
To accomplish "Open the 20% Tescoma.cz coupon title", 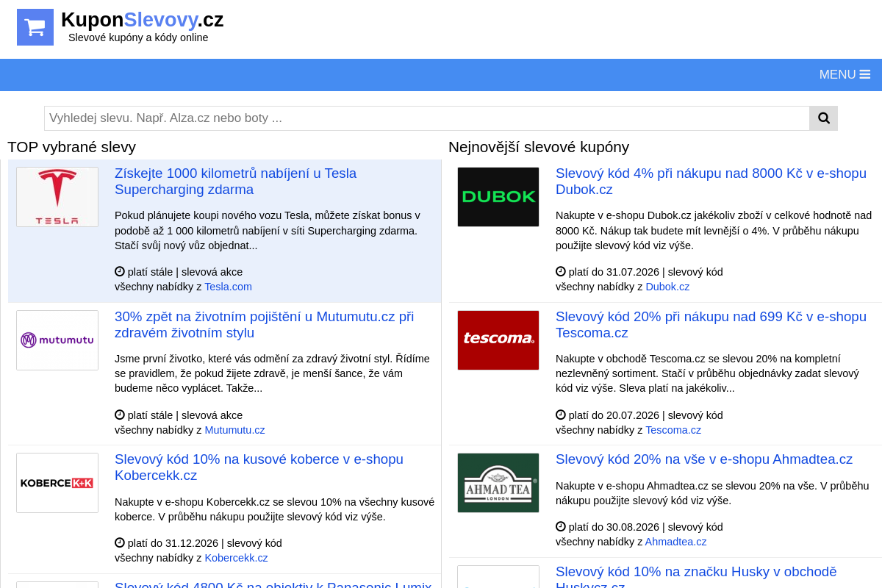I will [x=711, y=325].
